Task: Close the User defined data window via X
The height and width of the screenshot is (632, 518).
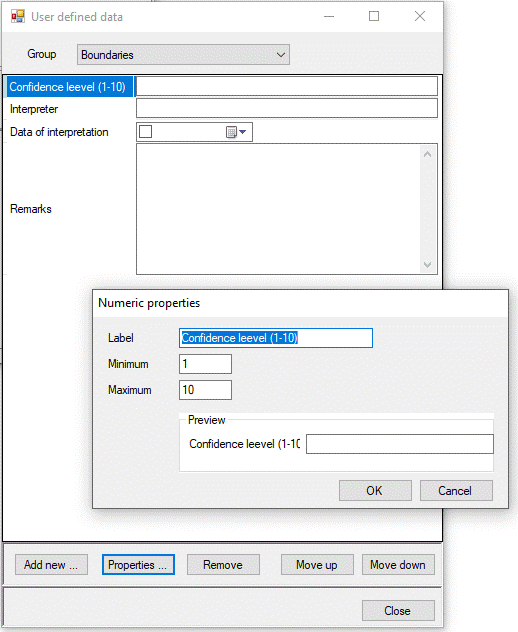Action: 420,16
